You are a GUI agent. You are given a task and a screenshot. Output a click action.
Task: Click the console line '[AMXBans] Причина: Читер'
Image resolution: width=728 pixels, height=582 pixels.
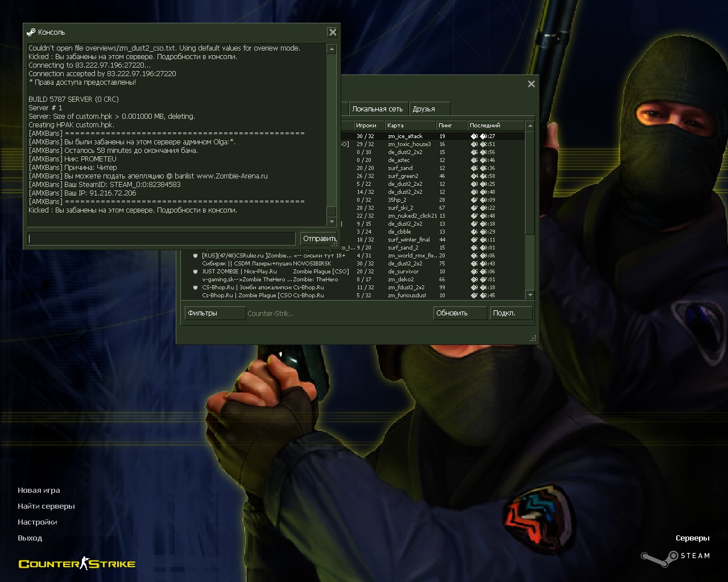[73, 168]
